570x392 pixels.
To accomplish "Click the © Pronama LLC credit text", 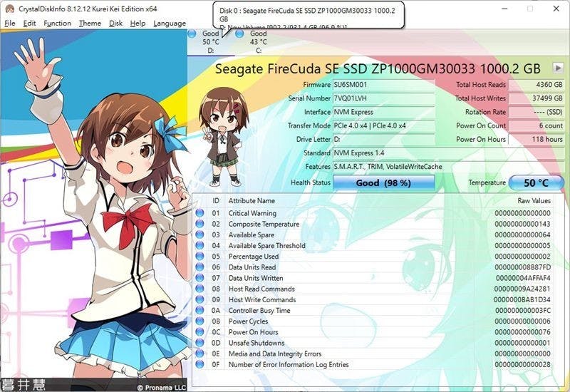I will [162, 388].
